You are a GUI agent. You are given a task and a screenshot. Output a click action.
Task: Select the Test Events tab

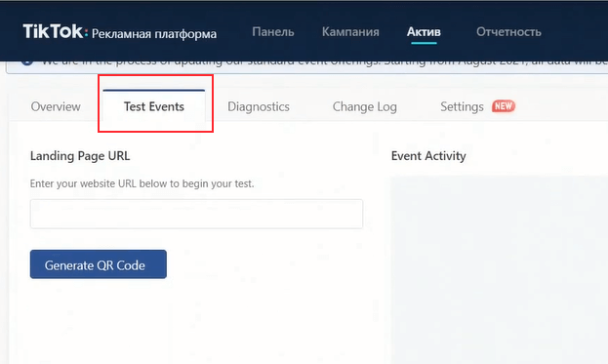tap(154, 106)
